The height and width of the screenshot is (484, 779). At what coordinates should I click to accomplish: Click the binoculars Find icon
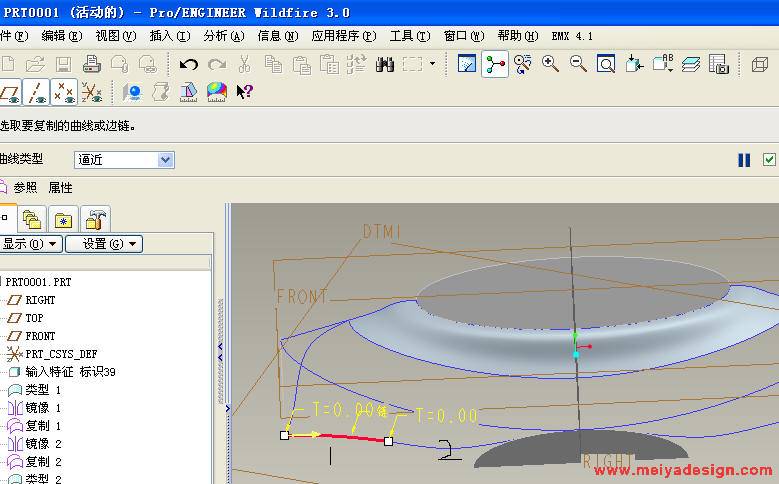(385, 64)
